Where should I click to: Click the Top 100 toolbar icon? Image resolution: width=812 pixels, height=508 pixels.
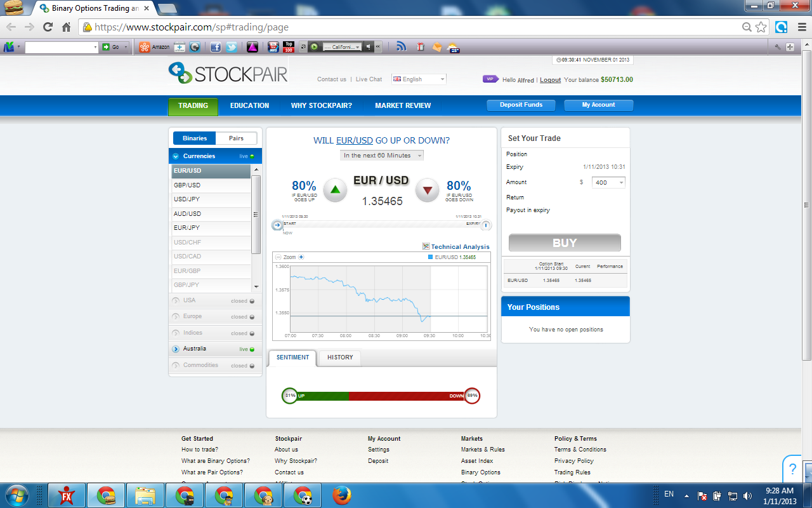click(289, 47)
